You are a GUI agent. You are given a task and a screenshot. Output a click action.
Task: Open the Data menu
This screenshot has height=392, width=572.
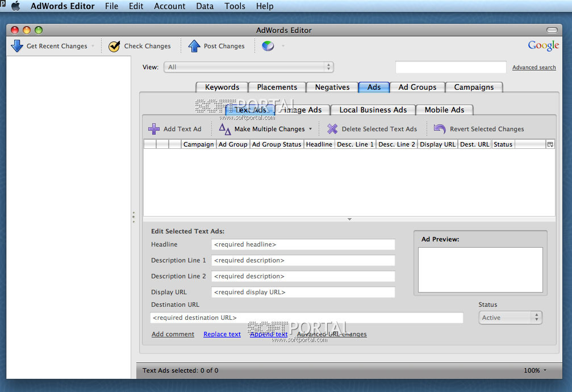tap(204, 6)
